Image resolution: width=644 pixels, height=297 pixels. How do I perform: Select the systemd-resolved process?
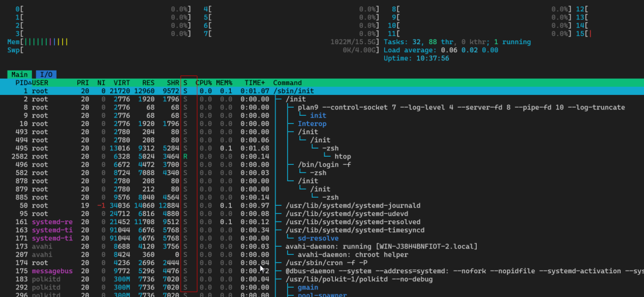tap(353, 222)
